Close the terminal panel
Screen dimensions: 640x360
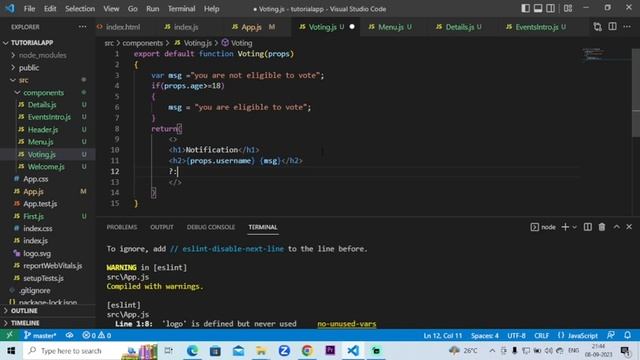[629, 227]
